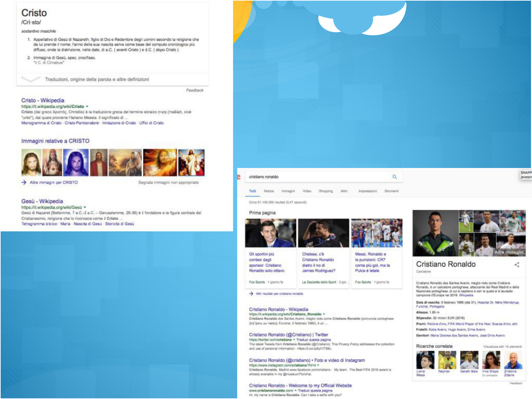Open Chelsea, c'è Cristiano Ronaldo news card
Screen dimensions: 532x399
pyautogui.click(x=324, y=253)
